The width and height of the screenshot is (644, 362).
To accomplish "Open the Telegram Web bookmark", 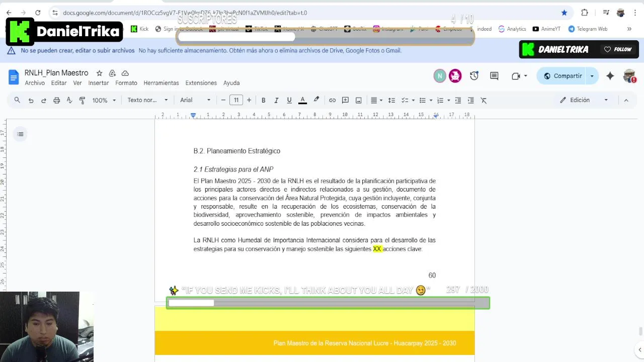I will pos(588,29).
